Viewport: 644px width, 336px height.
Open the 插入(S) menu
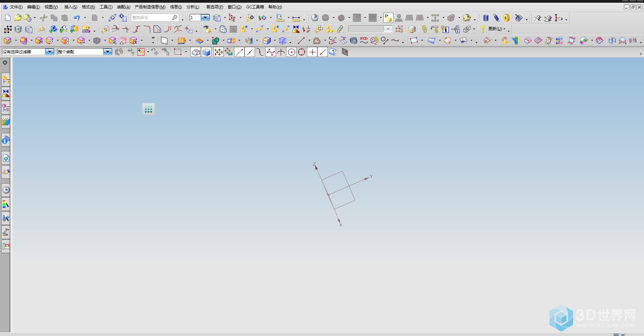click(x=71, y=7)
